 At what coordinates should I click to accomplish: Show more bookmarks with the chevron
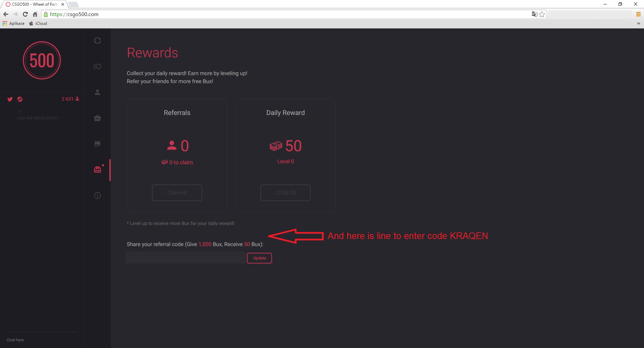pyautogui.click(x=638, y=23)
